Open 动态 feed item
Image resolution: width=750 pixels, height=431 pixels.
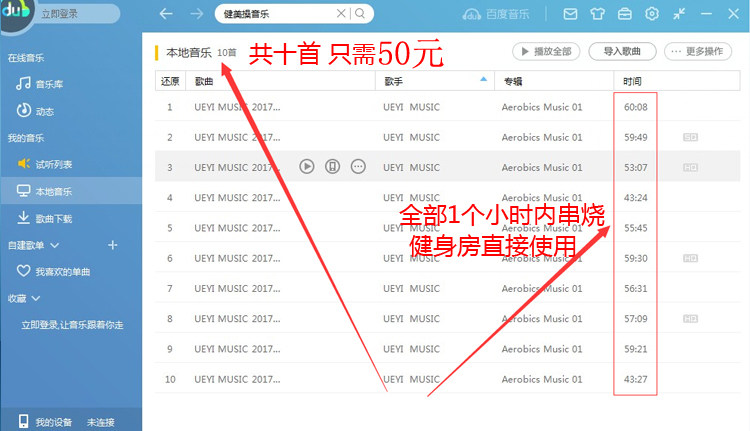click(35, 111)
